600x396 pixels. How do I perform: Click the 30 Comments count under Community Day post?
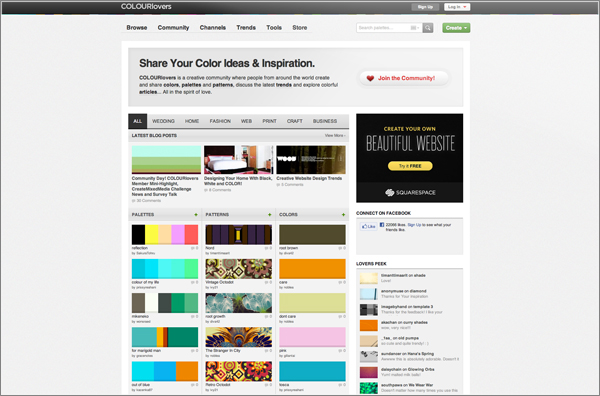[x=148, y=201]
